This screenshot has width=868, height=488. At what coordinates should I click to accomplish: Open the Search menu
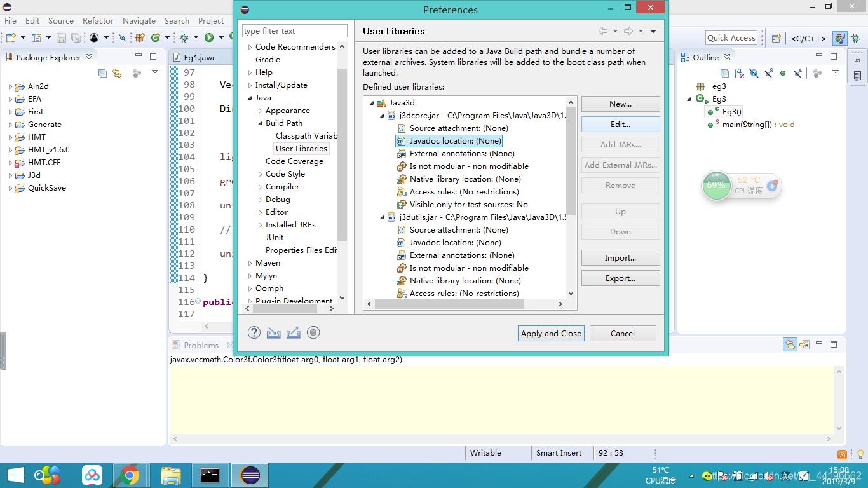pos(177,20)
